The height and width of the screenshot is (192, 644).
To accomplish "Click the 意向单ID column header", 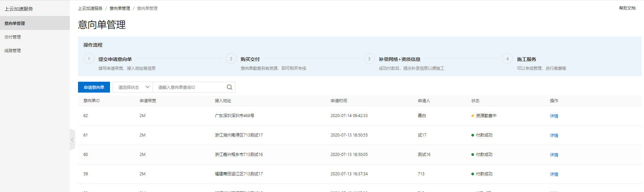I will point(92,100).
